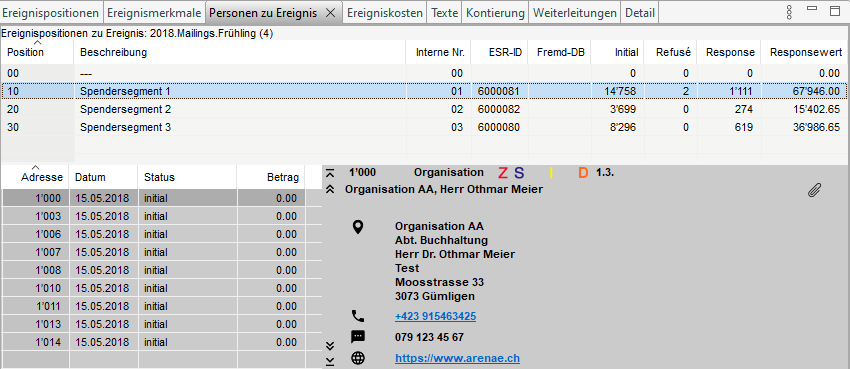Close the Personen zu Ereignis tab
850x369 pixels.
point(330,13)
